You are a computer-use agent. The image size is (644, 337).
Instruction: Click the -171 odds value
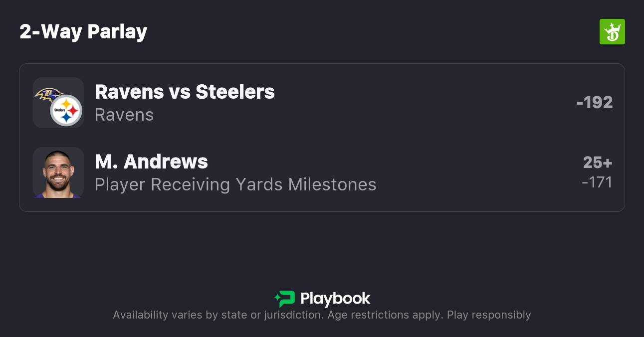[x=597, y=182]
